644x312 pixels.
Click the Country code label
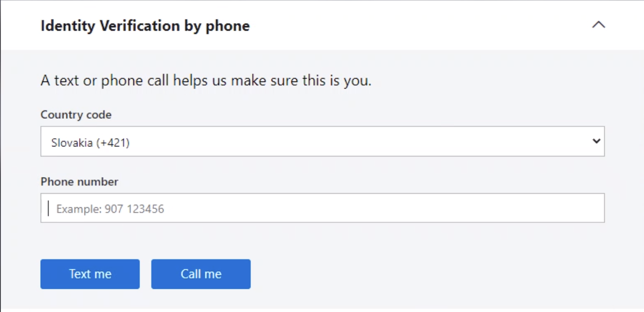pyautogui.click(x=76, y=115)
